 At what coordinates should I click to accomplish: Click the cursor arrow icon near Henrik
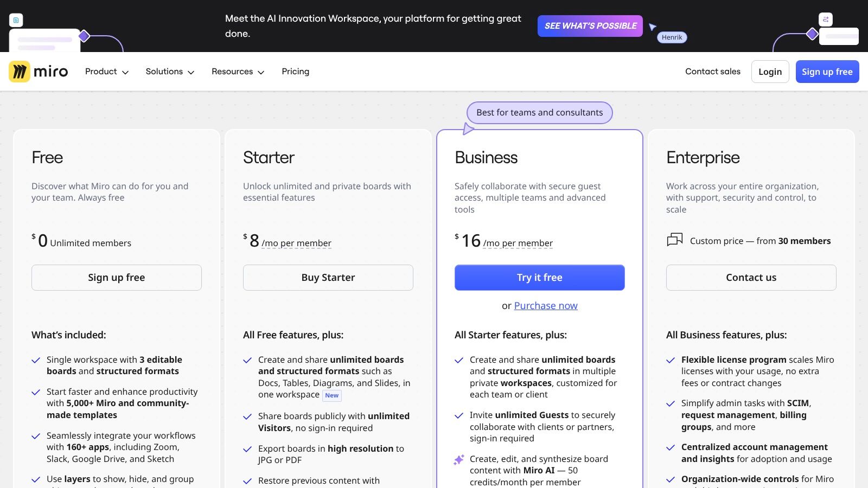pyautogui.click(x=652, y=27)
